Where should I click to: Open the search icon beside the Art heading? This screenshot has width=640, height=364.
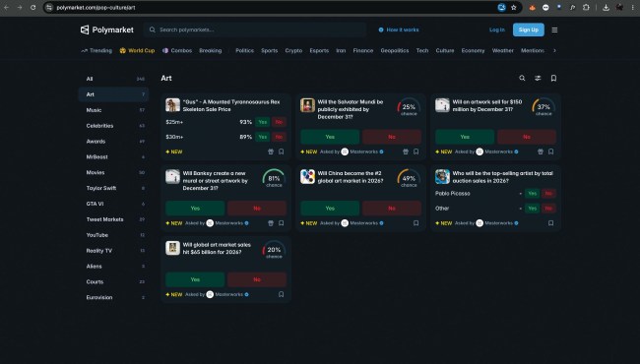point(522,78)
